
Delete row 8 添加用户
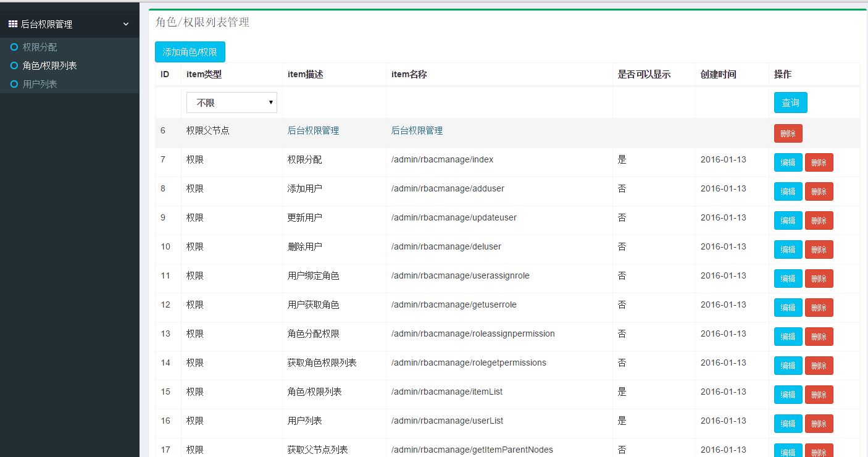pyautogui.click(x=819, y=191)
